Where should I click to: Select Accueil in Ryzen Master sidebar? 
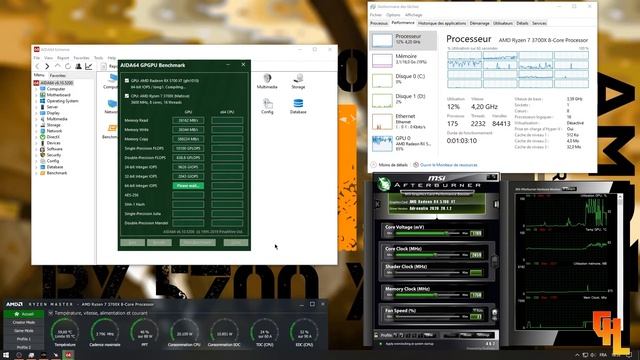(24, 314)
